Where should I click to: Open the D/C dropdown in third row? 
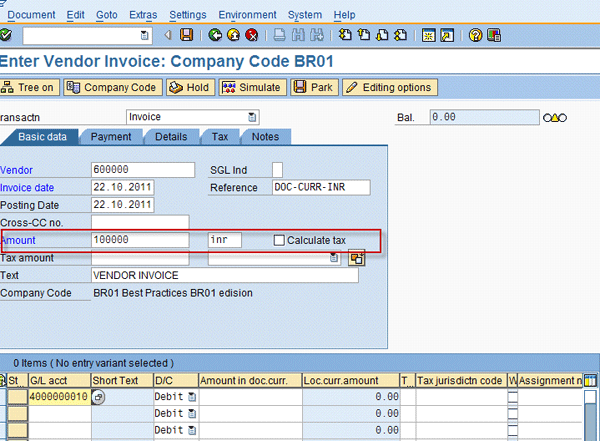192,430
